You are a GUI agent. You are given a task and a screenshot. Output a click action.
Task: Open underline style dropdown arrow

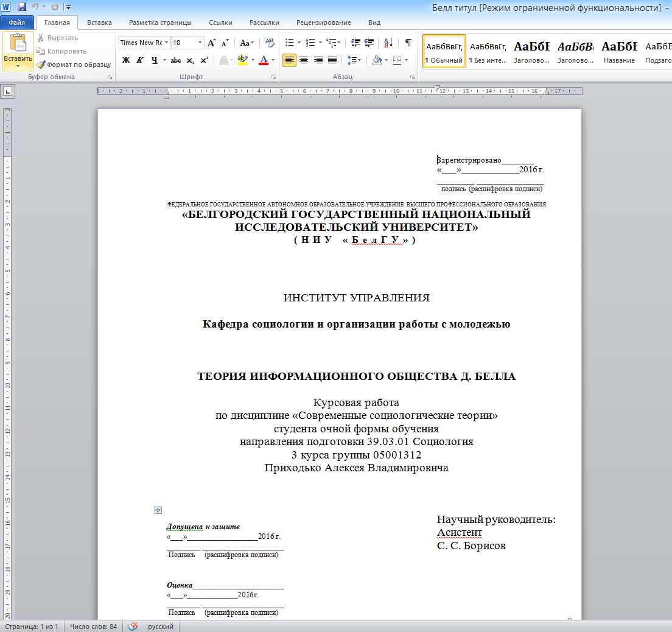[x=164, y=60]
